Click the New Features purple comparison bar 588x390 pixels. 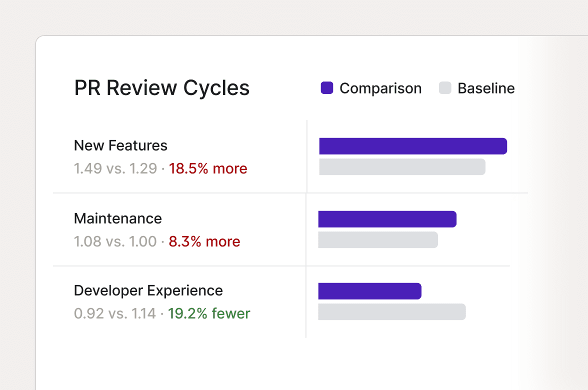(413, 146)
